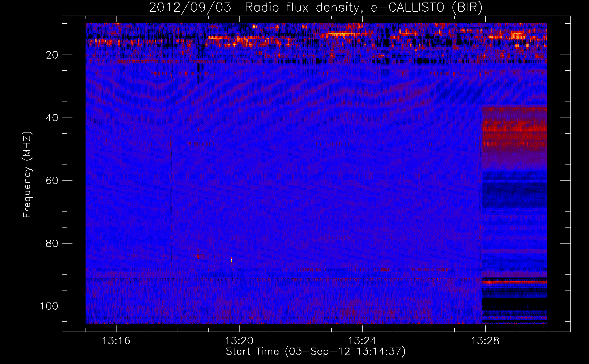
Task: Click the '80' frequency tick label
Action: tap(52, 243)
